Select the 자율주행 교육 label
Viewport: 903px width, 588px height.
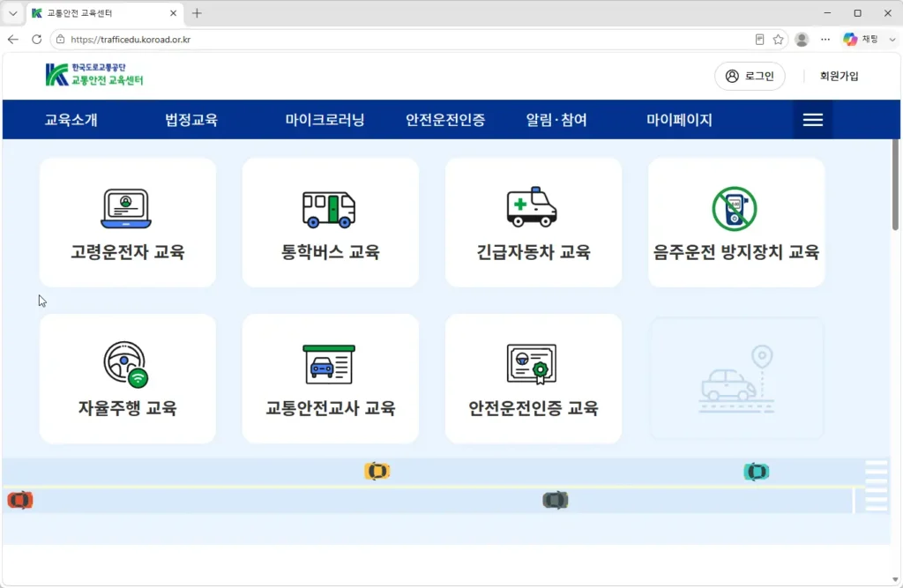coord(127,408)
